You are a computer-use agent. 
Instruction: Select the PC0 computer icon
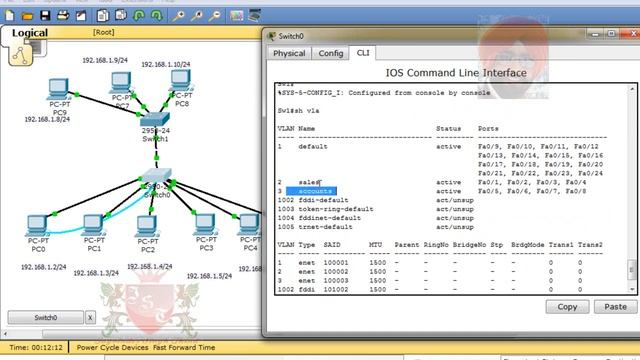[37, 226]
